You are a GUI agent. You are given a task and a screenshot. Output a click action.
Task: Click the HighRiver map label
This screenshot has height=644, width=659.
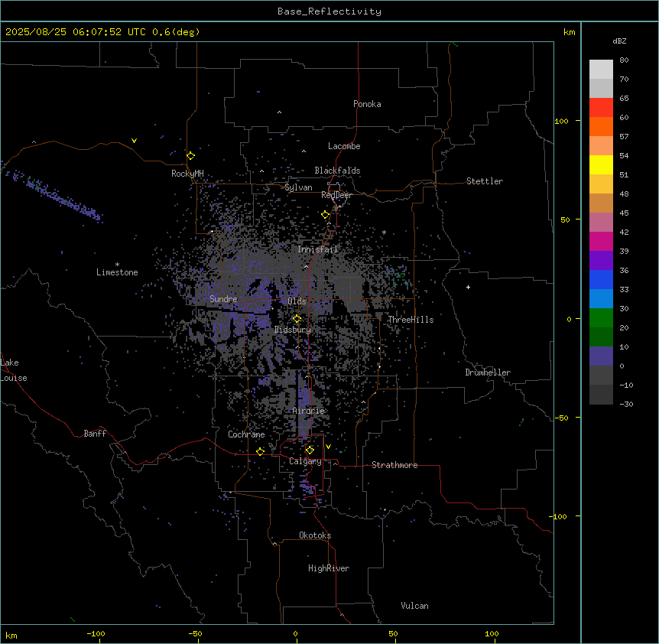tap(329, 568)
